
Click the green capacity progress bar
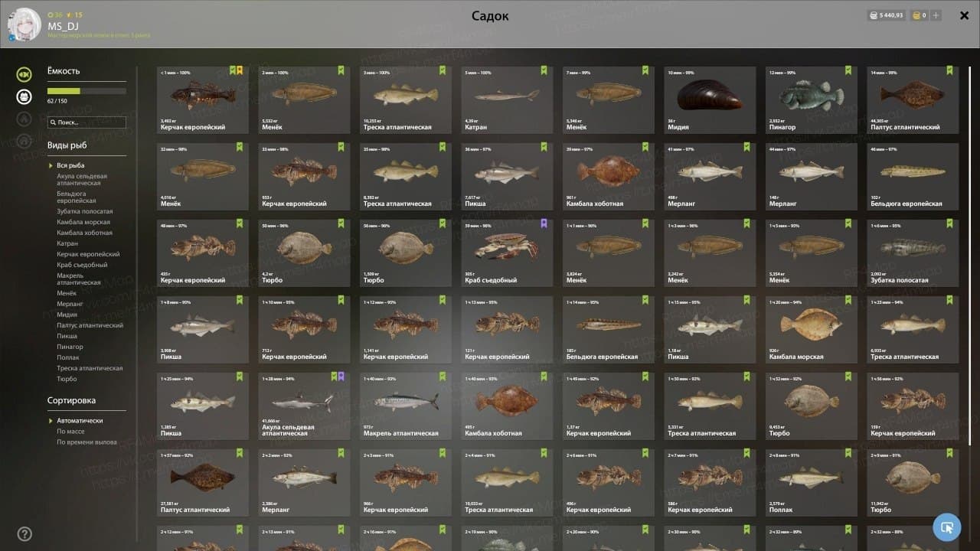tap(87, 90)
